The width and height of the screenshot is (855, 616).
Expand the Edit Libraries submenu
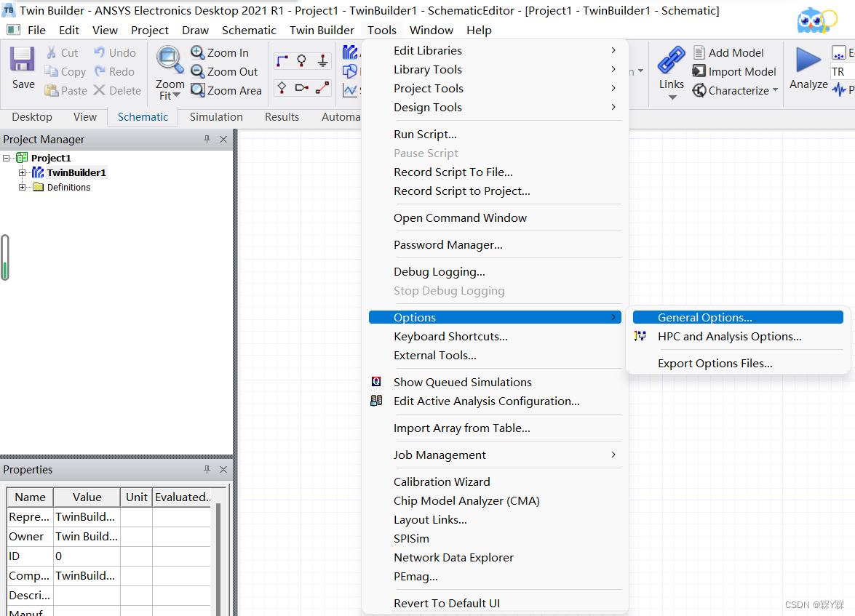(495, 50)
